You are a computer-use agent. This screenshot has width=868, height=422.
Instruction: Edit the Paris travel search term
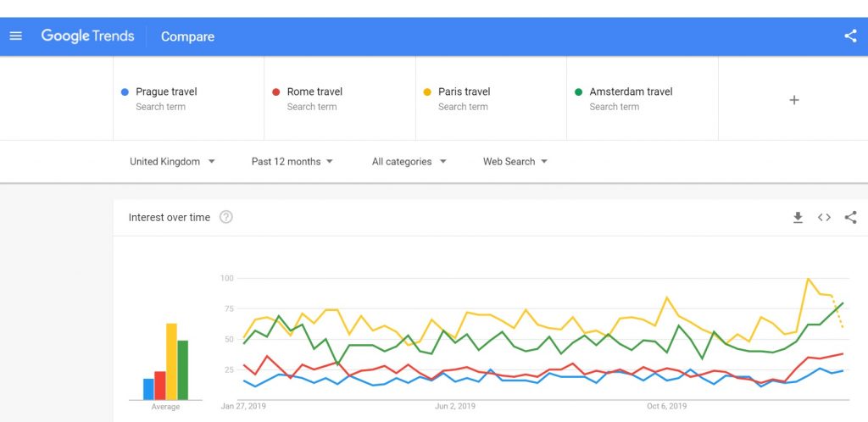point(465,92)
